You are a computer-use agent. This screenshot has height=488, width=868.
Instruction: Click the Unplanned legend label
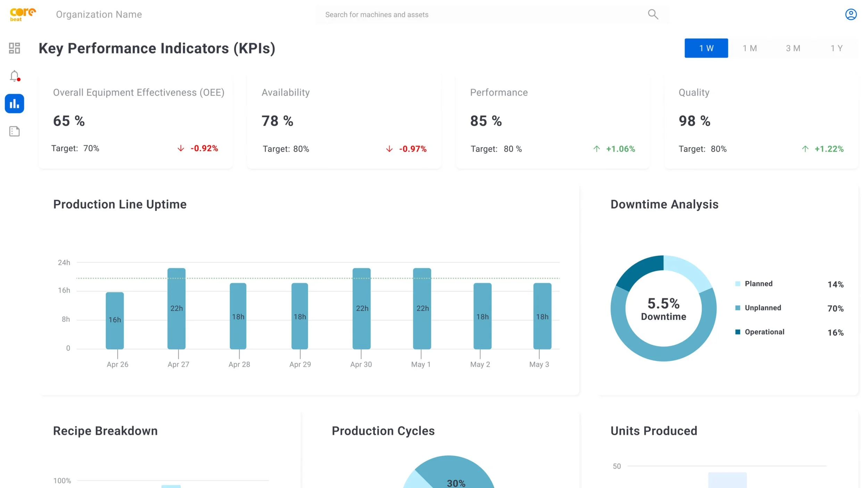click(763, 308)
